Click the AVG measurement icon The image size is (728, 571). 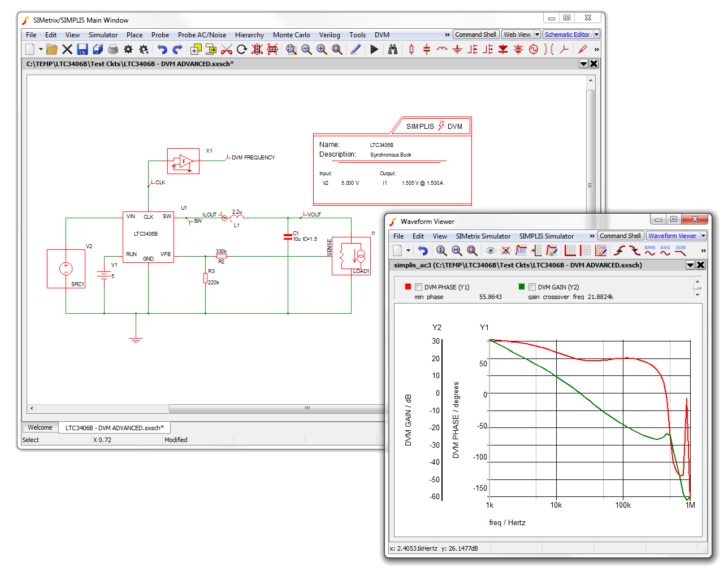pos(665,250)
